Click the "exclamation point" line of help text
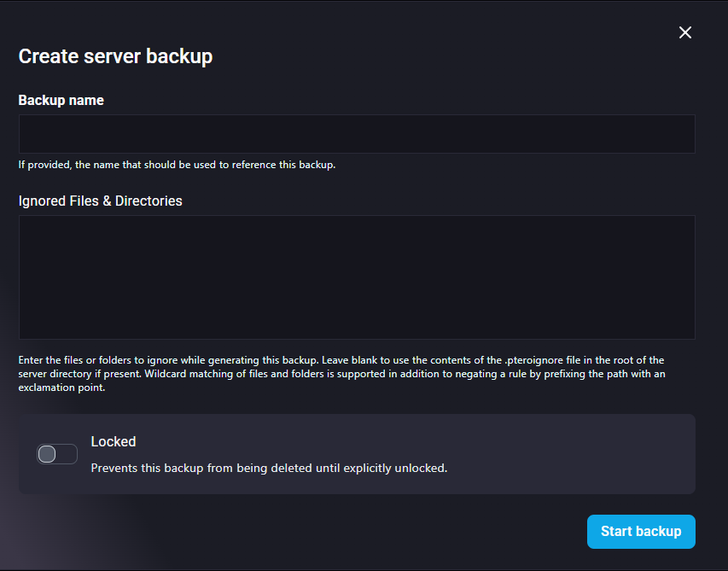This screenshot has width=728, height=571. point(60,387)
